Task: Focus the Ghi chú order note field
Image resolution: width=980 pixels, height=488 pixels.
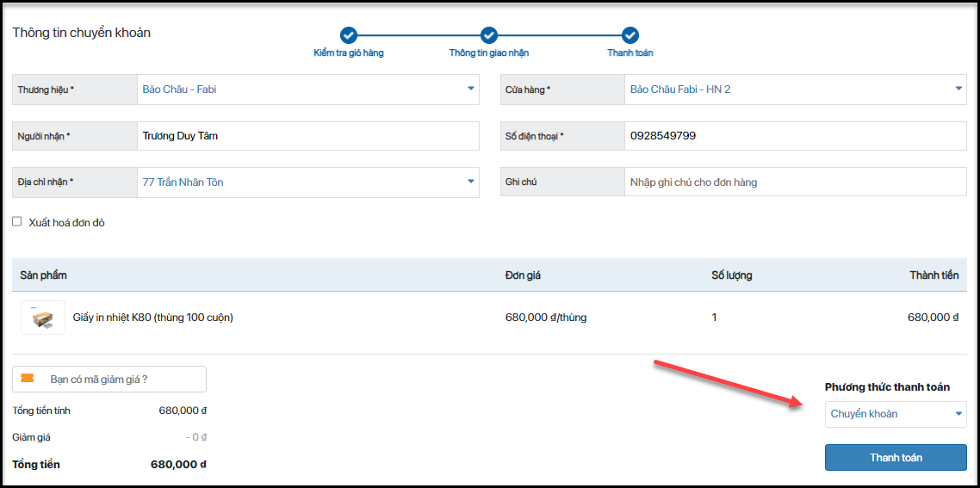Action: (794, 182)
